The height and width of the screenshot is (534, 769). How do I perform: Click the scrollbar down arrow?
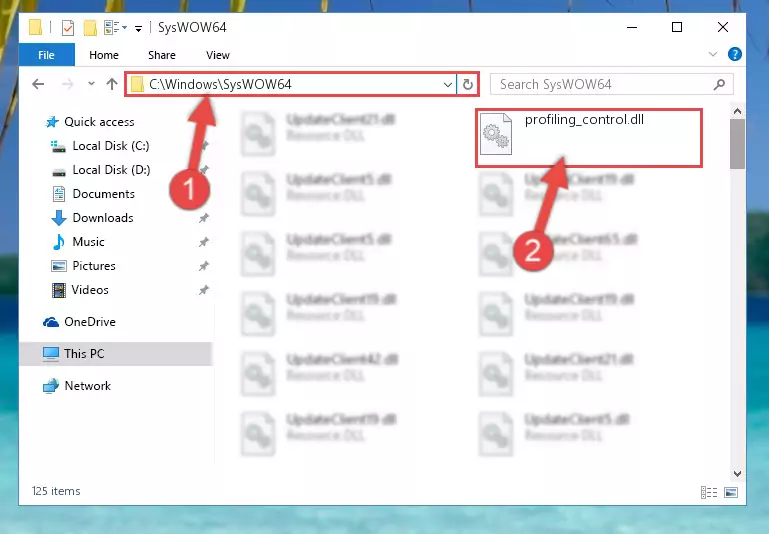[x=737, y=473]
